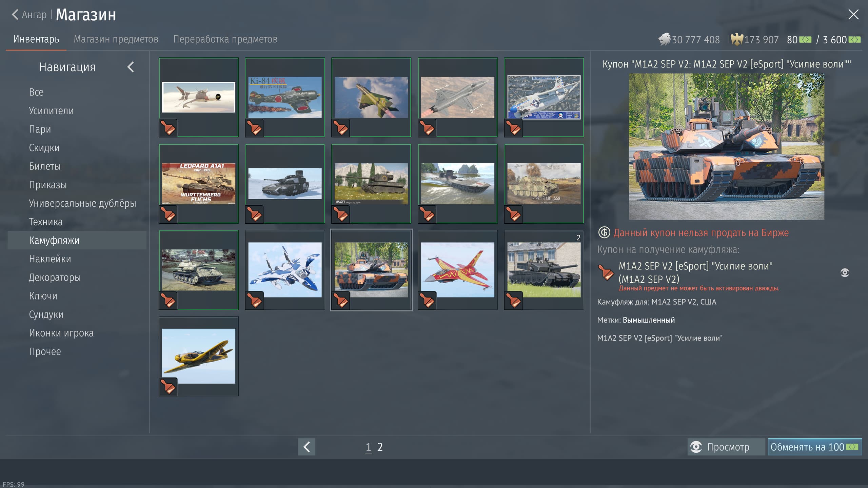Screen dimensions: 868x488
Task: Click the paintbrush icon on the Leopard A1A1 coupon
Action: [168, 215]
